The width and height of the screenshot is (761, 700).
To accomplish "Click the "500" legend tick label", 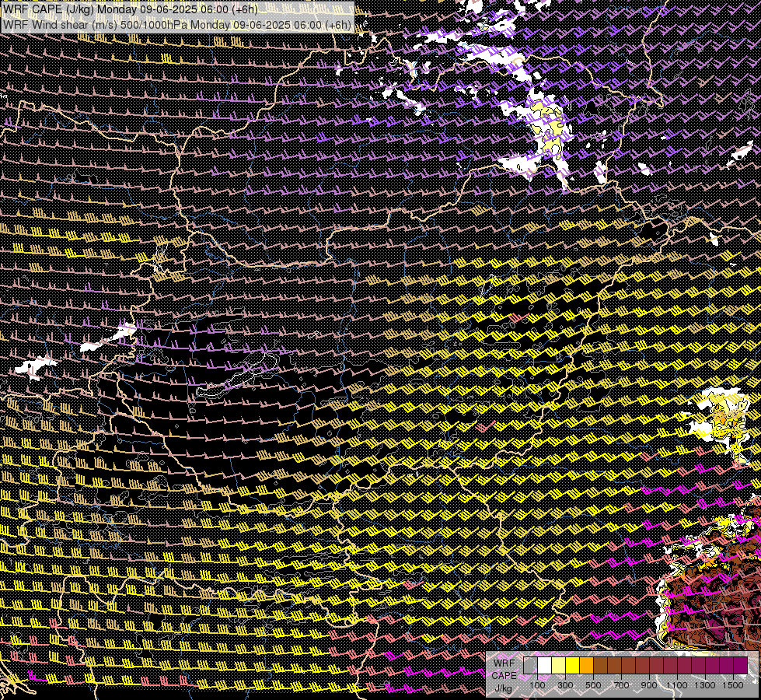I will [x=593, y=685].
